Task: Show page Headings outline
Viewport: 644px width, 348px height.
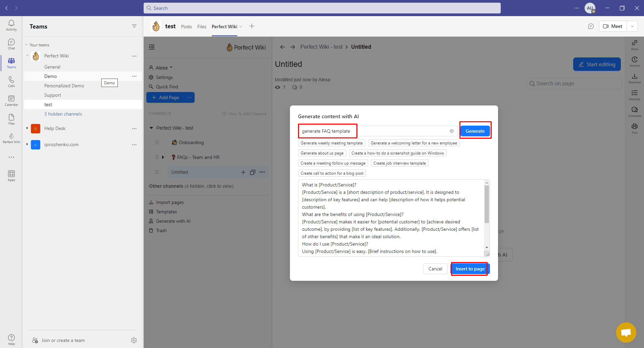Action: 635,95
